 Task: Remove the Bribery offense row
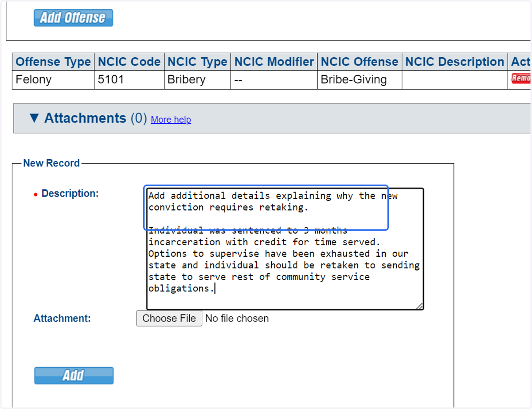tap(521, 79)
